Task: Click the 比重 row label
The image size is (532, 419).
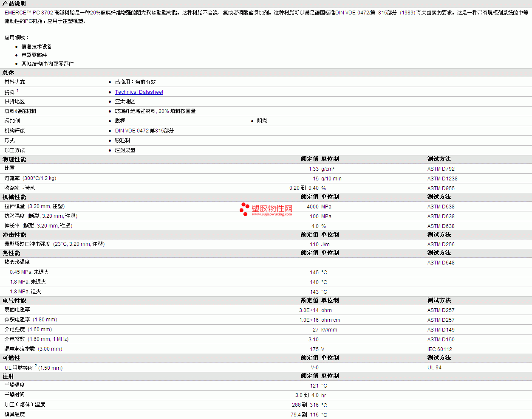Action: point(9,169)
